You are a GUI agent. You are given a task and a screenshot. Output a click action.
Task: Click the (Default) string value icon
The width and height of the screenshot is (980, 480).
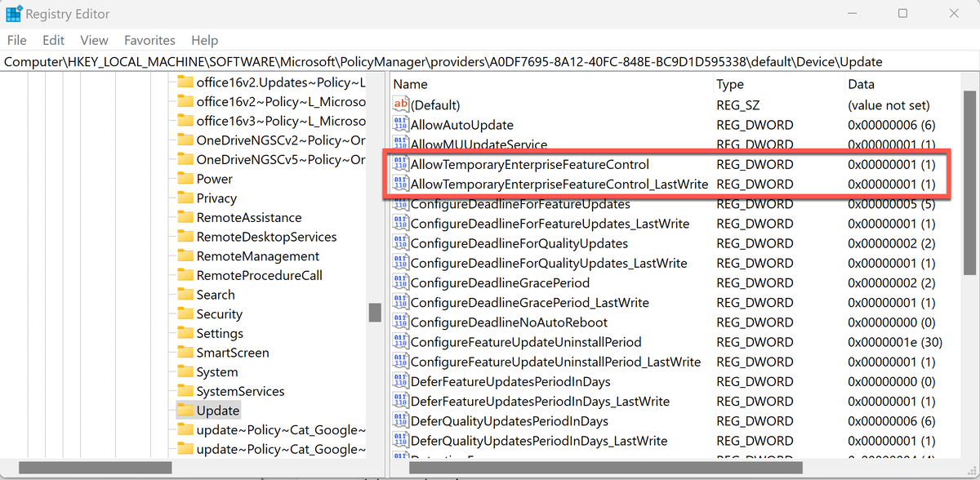pos(401,104)
